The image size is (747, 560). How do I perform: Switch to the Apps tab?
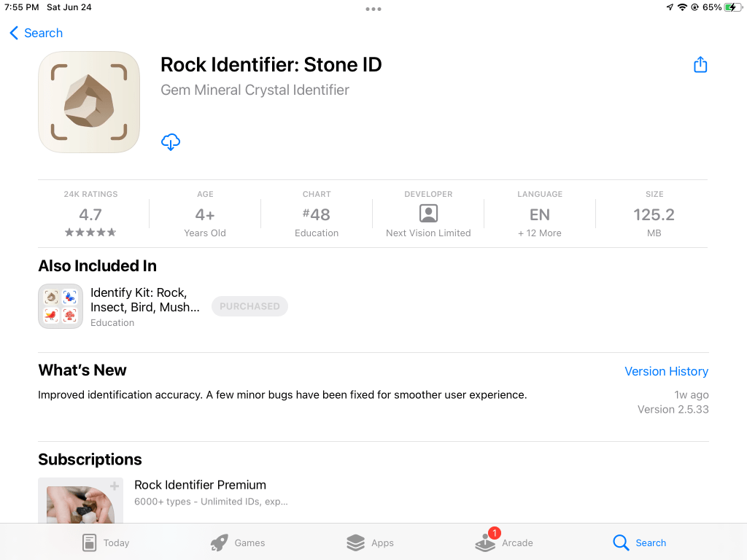370,542
